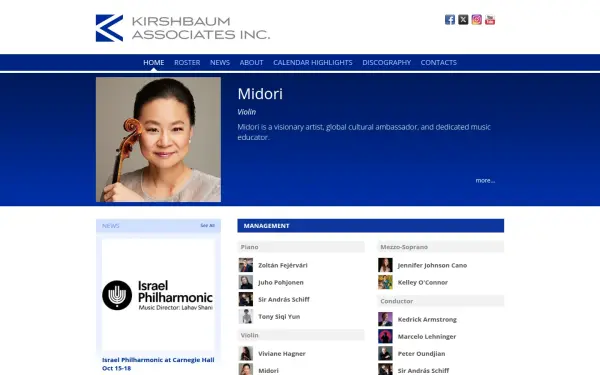Open Zoltán Fejérvári's artist page link
This screenshot has width=600, height=375.
283,265
